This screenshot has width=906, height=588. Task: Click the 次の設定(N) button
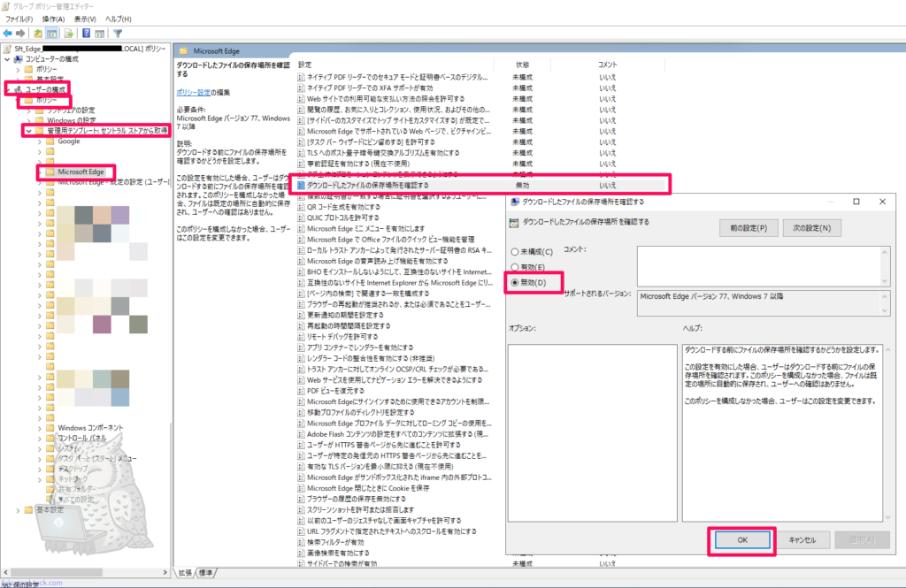(x=812, y=228)
